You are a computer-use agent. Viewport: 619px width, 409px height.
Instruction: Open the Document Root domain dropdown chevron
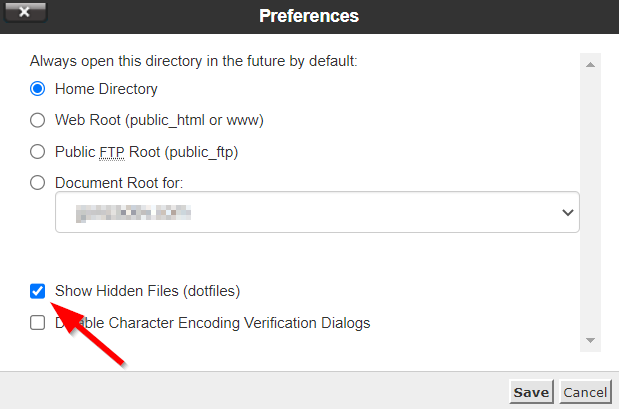568,212
